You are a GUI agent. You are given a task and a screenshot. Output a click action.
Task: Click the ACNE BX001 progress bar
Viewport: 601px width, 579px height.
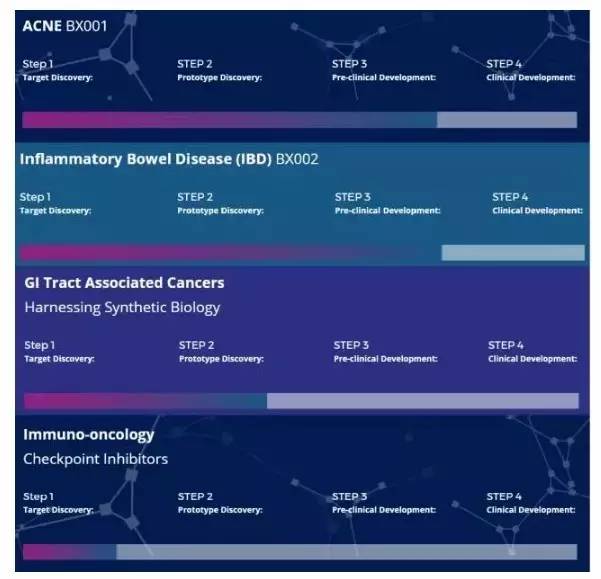point(299,120)
